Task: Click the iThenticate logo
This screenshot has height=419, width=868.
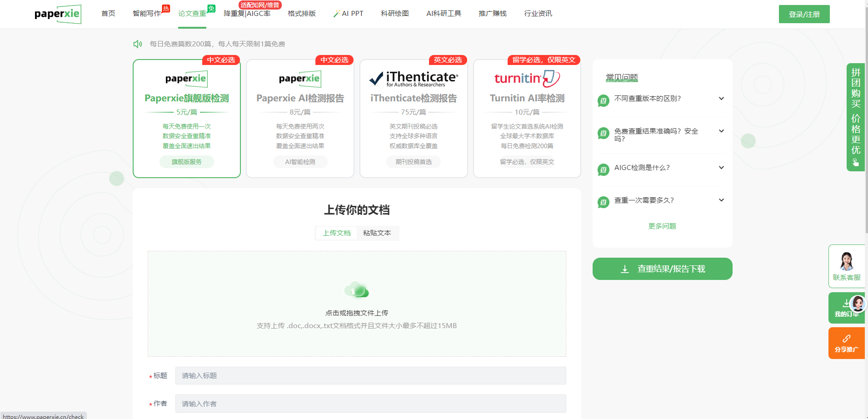Action: click(414, 79)
